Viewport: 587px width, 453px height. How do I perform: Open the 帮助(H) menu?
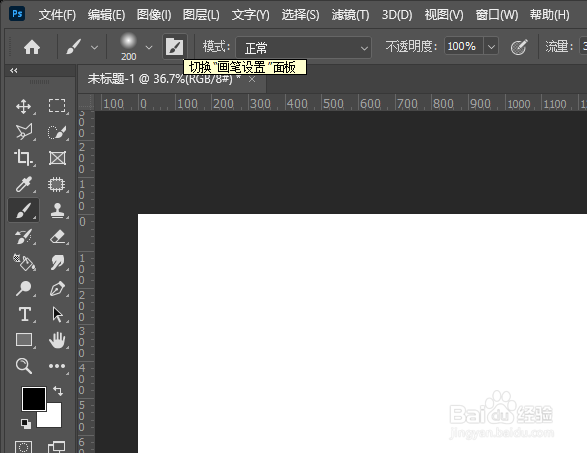(x=550, y=15)
